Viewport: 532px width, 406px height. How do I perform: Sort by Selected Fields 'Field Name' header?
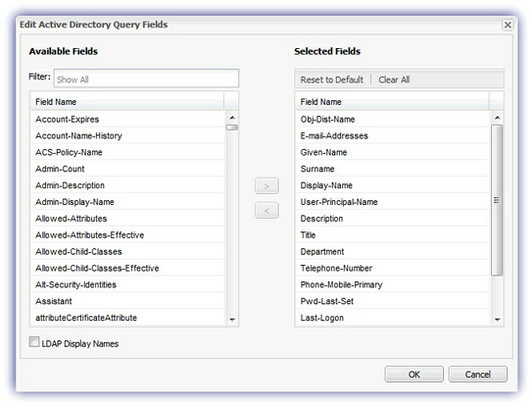pos(392,102)
